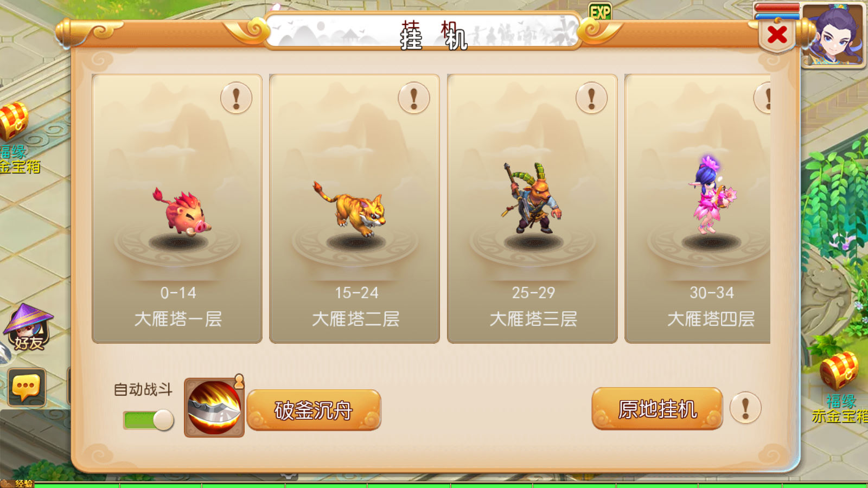Click the green 经验 experience bar
The image size is (868, 488).
[450, 485]
